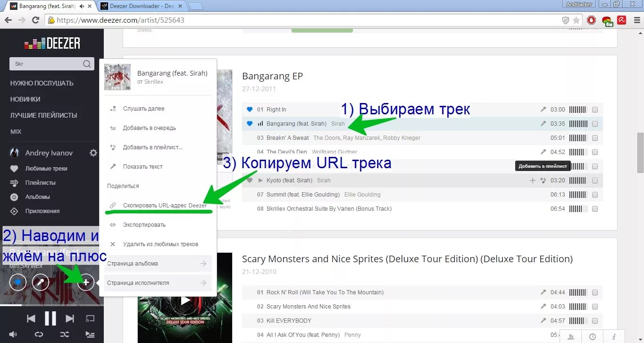The image size is (644, 343).
Task: Click blue heart next to Bangarang track
Action: click(250, 124)
